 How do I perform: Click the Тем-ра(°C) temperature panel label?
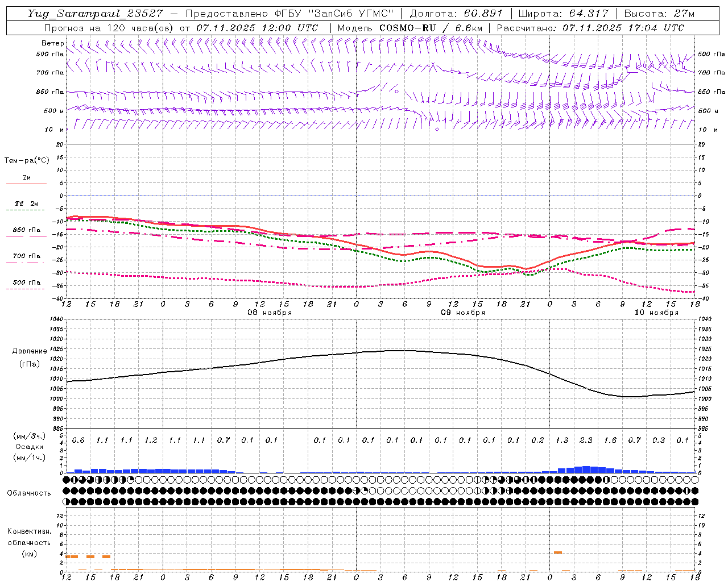pos(27,161)
